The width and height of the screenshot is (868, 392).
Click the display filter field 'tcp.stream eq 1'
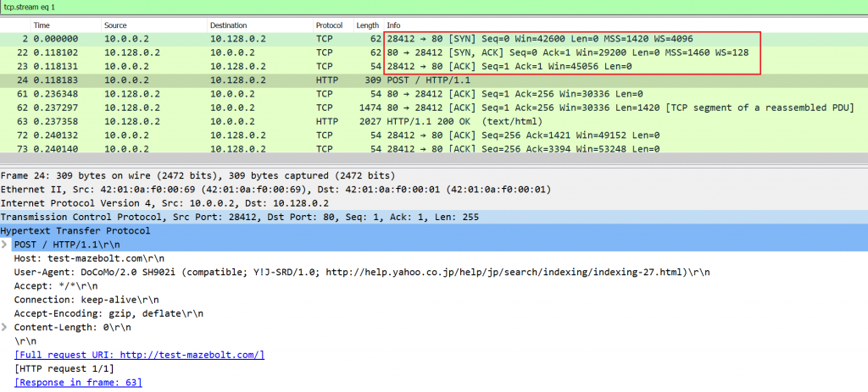(434, 7)
